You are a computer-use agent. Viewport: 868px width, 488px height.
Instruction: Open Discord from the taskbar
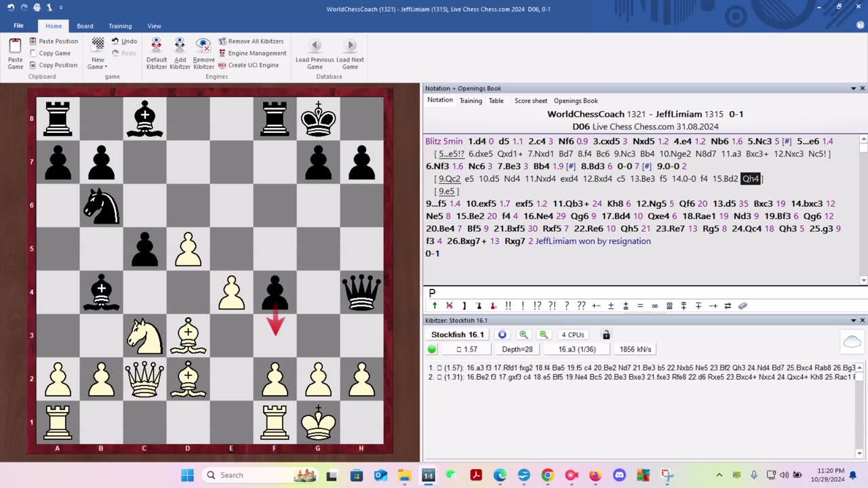point(619,475)
